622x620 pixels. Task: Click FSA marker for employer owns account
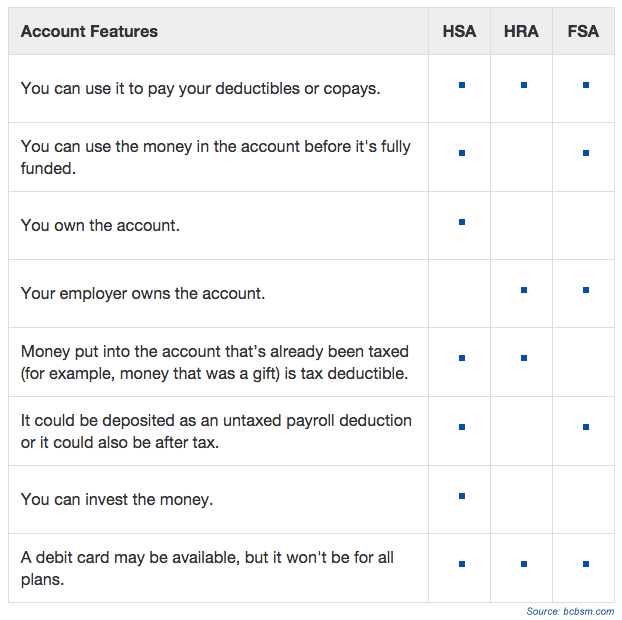pyautogui.click(x=586, y=290)
